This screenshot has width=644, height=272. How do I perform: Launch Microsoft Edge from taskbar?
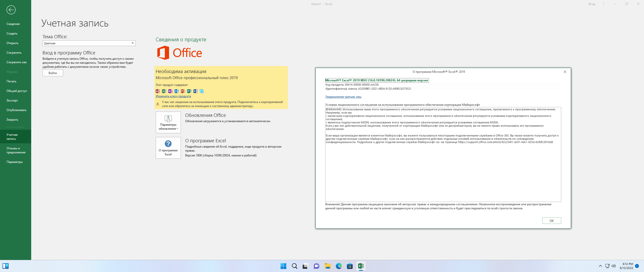(339, 266)
